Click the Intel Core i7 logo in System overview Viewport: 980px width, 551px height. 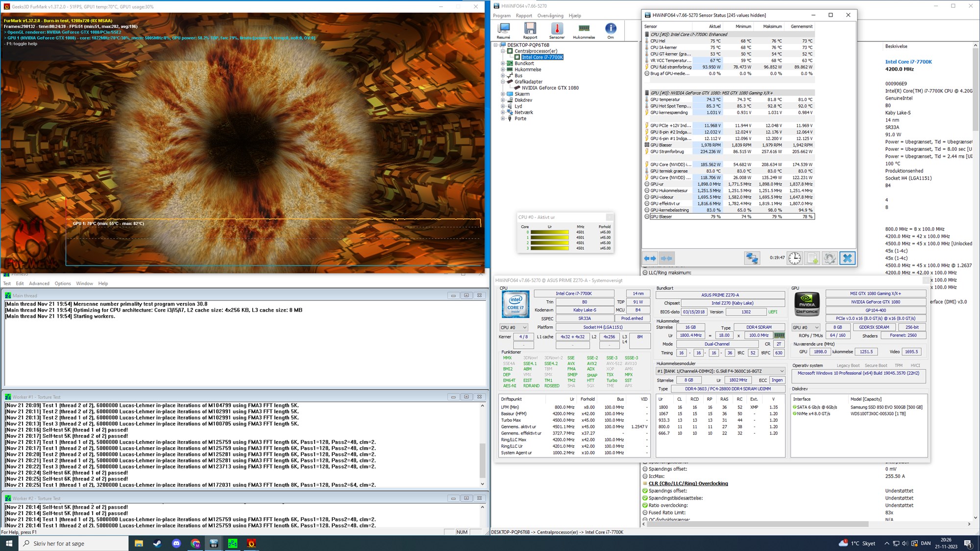(515, 304)
